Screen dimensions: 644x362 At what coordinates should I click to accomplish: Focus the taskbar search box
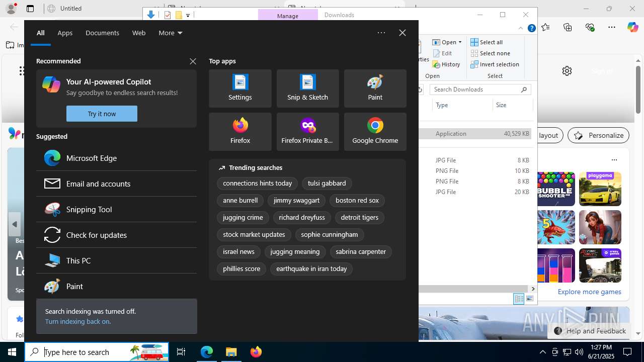click(x=97, y=352)
